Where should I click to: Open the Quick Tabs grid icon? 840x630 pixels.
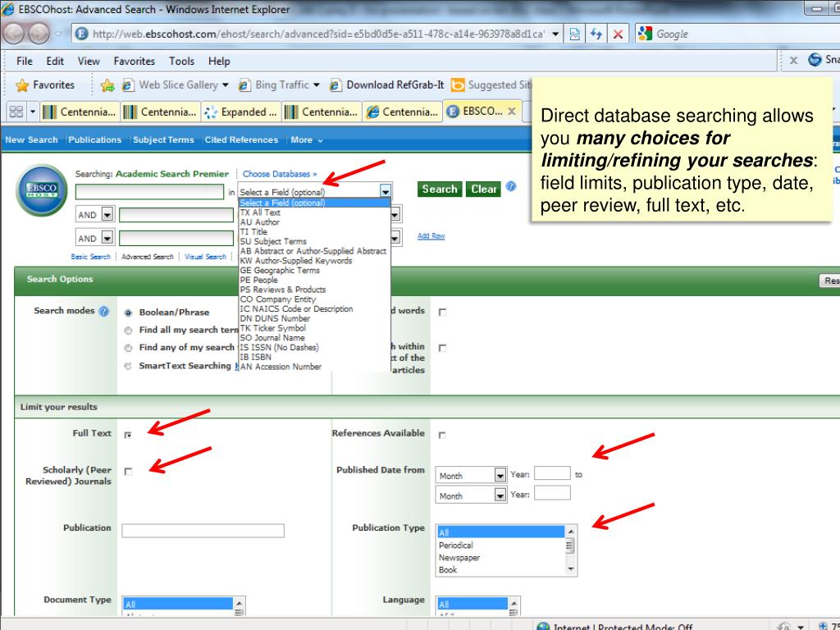tap(16, 112)
